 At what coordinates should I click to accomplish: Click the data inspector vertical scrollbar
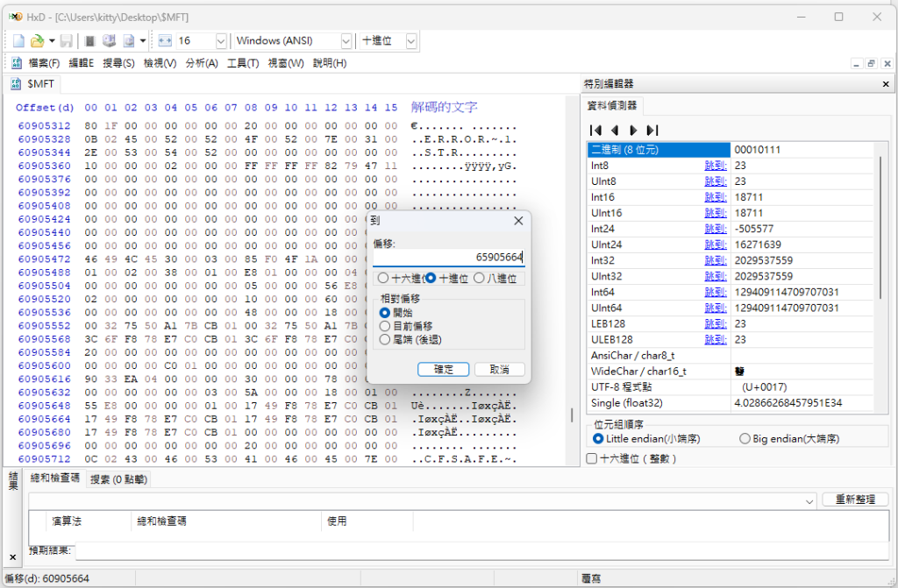click(x=880, y=228)
